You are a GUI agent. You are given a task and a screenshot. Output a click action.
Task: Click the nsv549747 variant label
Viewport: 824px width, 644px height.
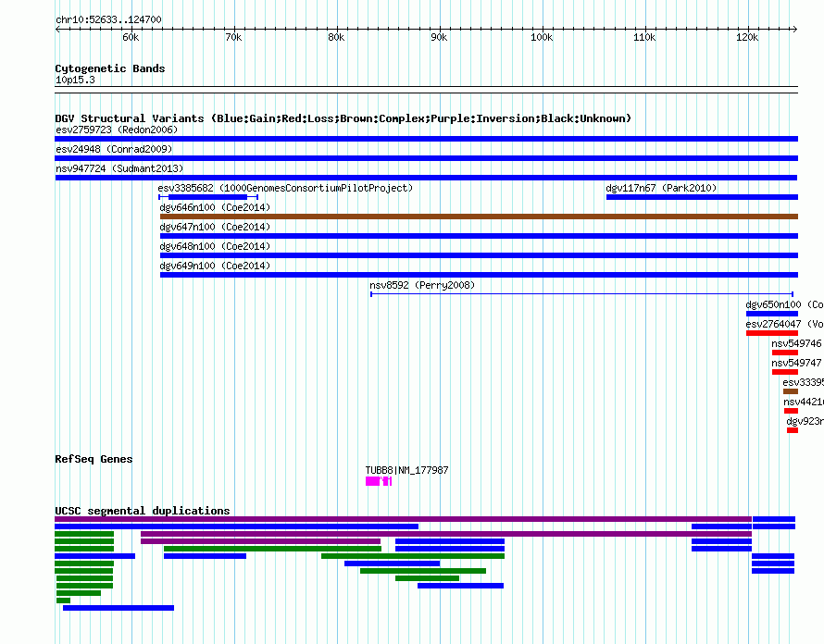[x=796, y=363]
